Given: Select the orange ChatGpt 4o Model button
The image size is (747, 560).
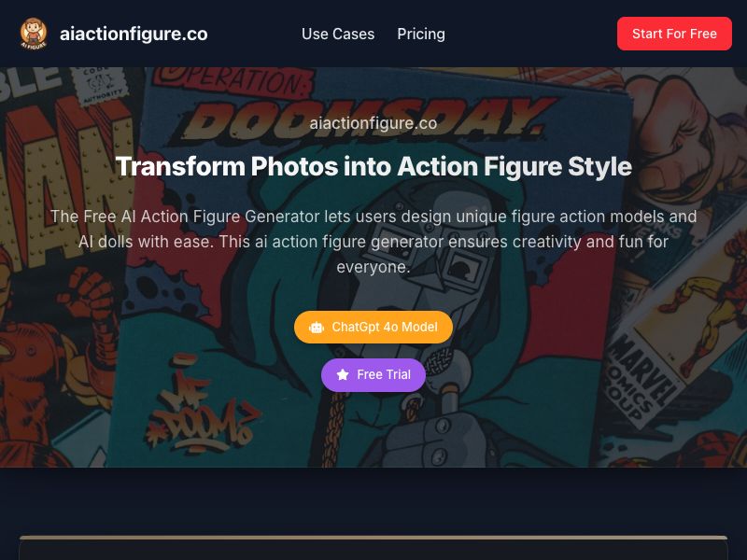Looking at the screenshot, I should coord(373,328).
